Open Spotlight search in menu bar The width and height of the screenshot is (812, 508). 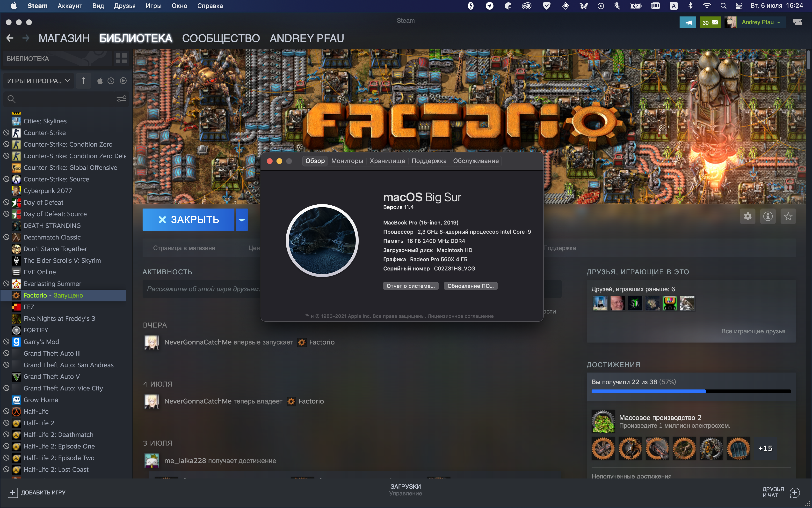coord(723,6)
